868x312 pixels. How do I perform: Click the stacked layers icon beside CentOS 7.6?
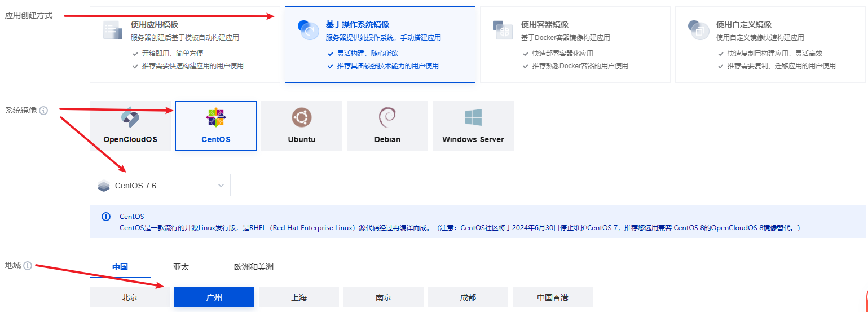pos(104,186)
